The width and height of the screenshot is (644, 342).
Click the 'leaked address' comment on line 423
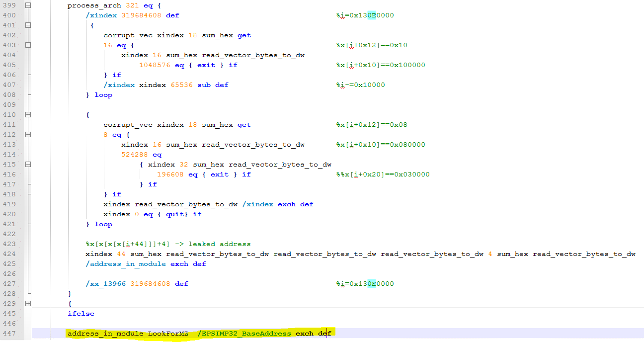[220, 244]
